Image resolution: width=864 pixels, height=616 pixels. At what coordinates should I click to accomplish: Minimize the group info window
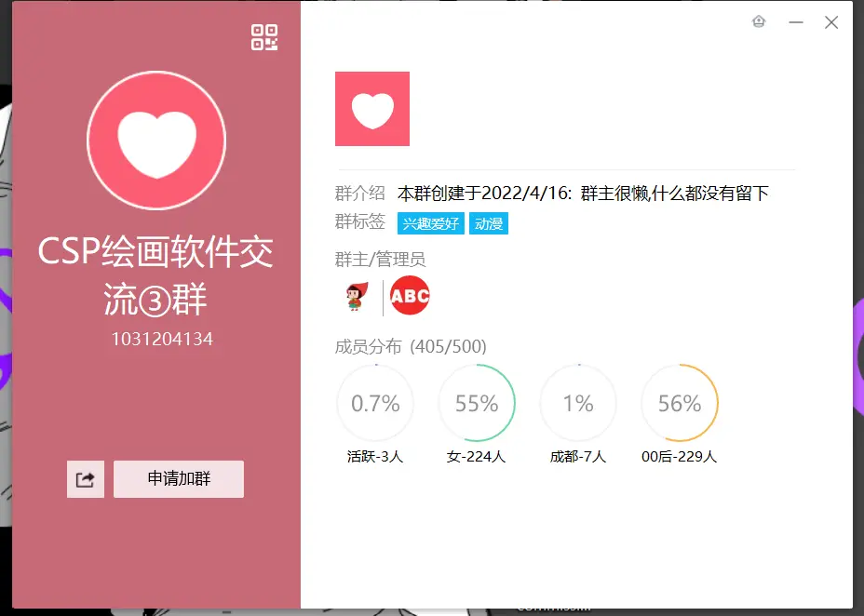pyautogui.click(x=796, y=22)
